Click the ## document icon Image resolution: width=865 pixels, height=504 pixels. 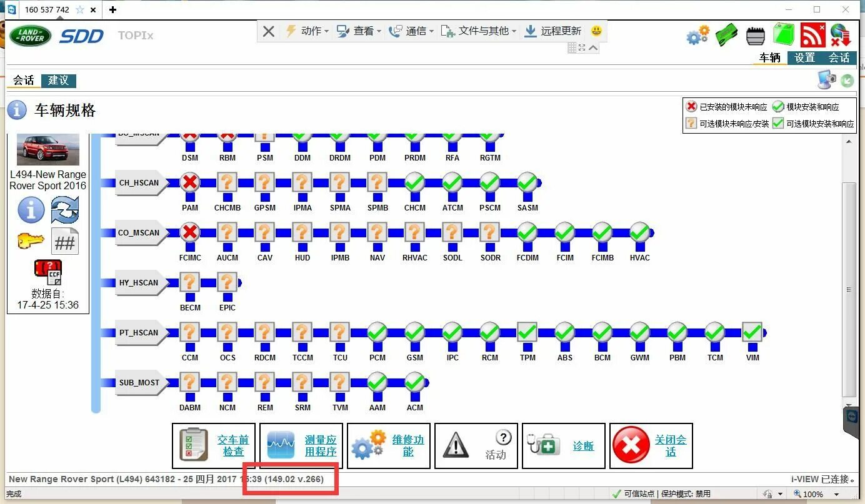[65, 241]
